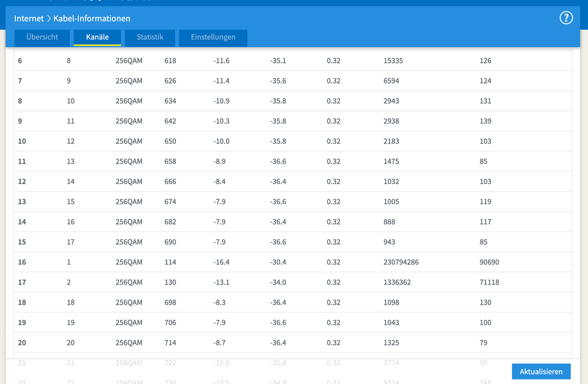Click the Kabel-Informationen breadcrumb title

(92, 19)
